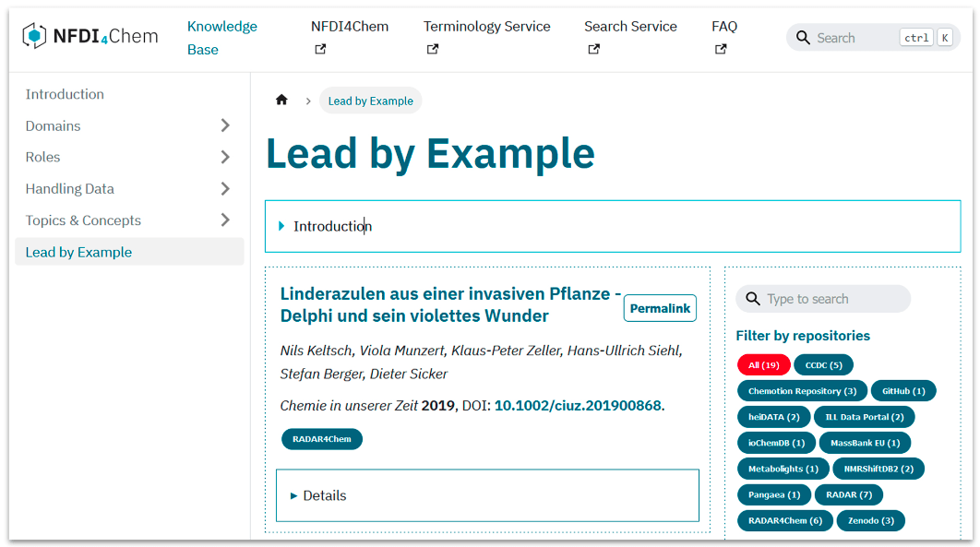Click the Filter by repositories heading
The width and height of the screenshot is (980, 547).
(803, 336)
